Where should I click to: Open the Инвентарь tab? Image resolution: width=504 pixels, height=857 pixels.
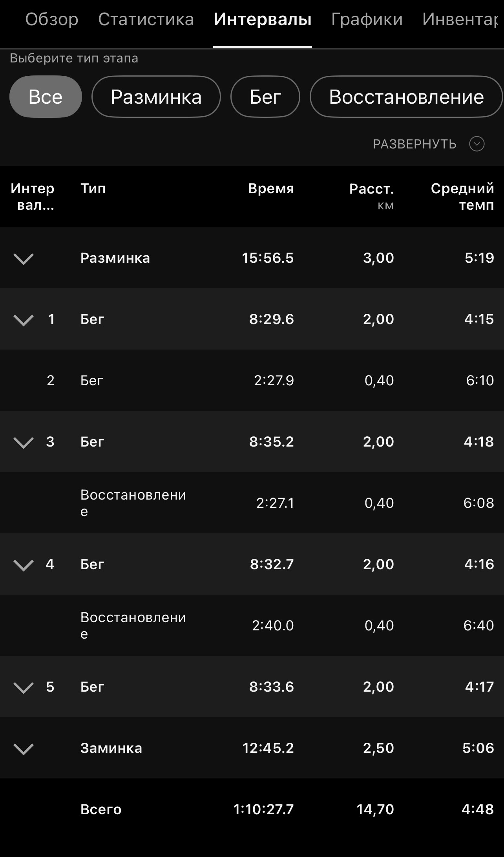coord(461,19)
